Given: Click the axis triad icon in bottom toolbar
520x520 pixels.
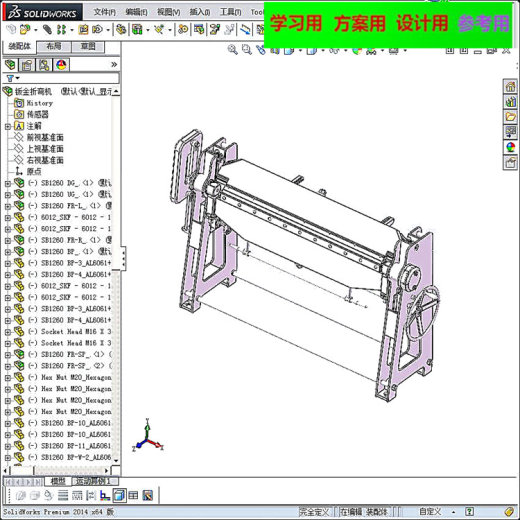Looking at the screenshot, I should 105,496.
